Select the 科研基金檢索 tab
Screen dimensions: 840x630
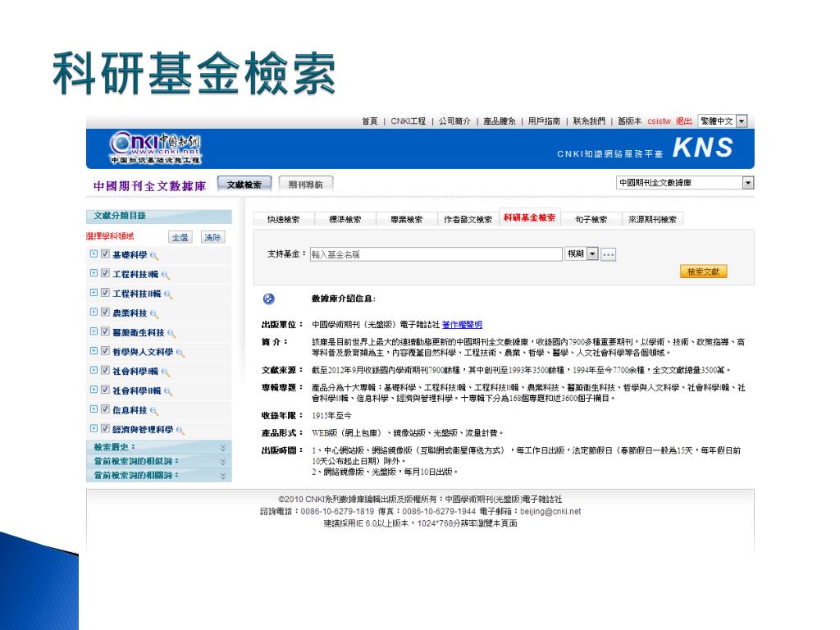tap(529, 217)
